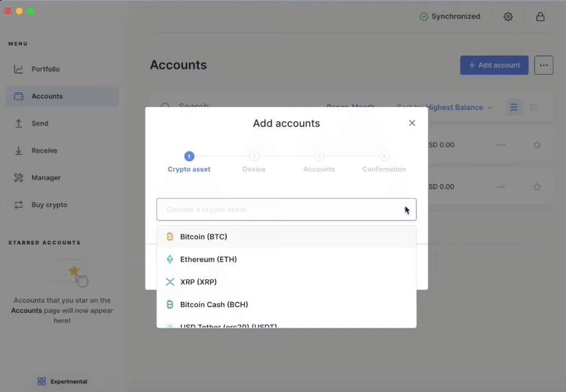The image size is (566, 392).
Task: Switch to grid view layout
Action: pyautogui.click(x=533, y=107)
